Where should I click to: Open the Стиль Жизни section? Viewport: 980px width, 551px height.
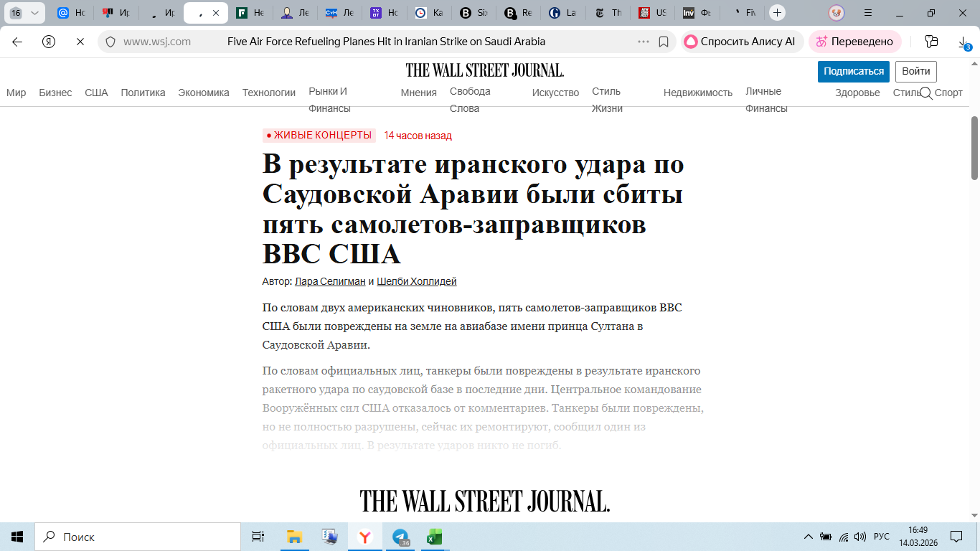[x=607, y=100]
